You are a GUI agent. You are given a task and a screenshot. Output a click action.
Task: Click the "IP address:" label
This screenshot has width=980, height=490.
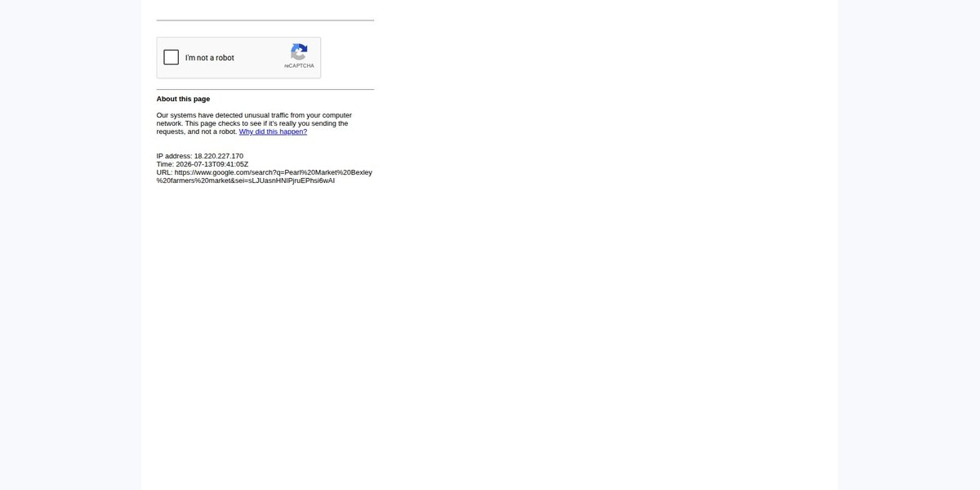coord(174,156)
